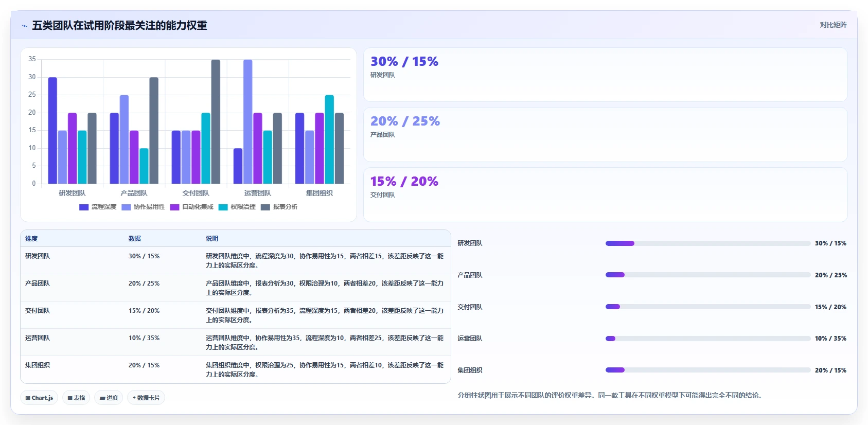Click the 表格 chip

[76, 398]
